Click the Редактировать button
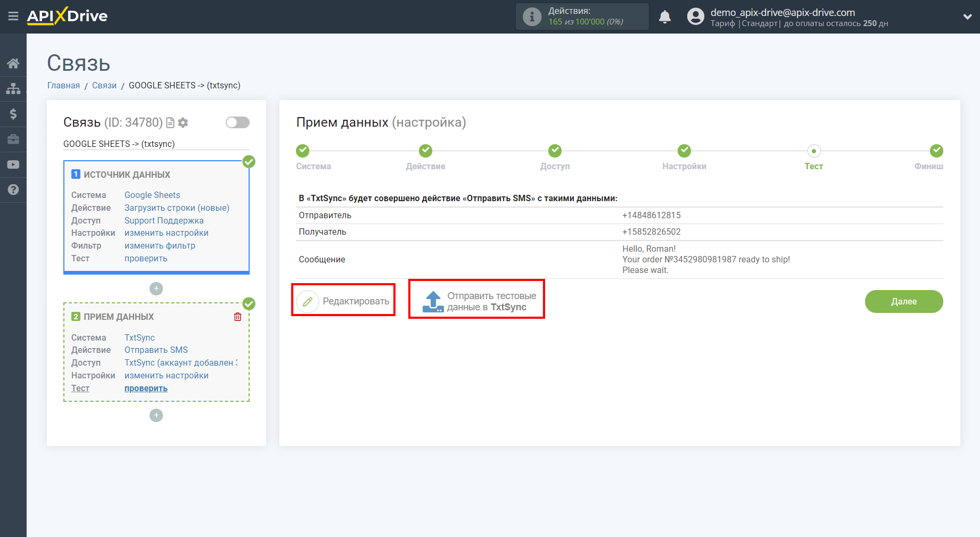This screenshot has width=980, height=537. 343,301
